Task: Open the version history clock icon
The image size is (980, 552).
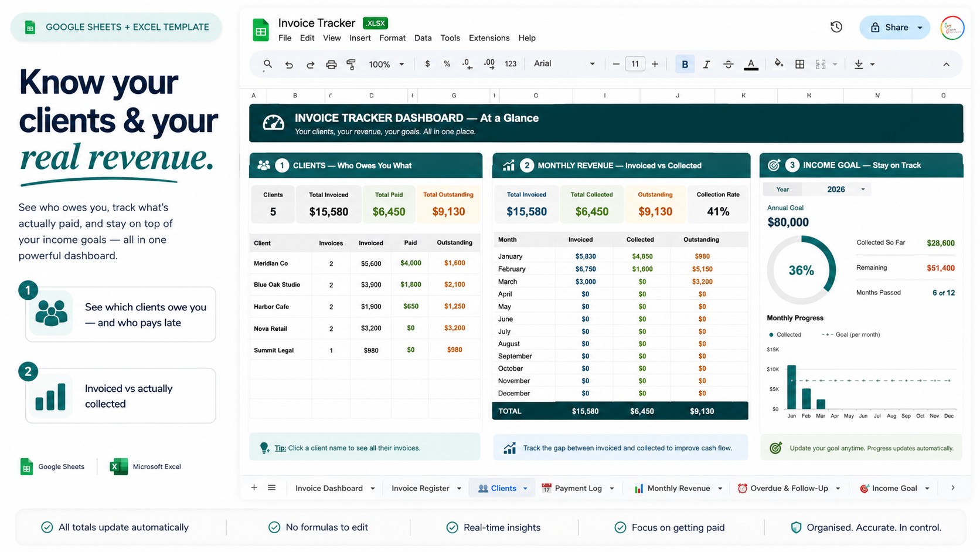Action: point(836,27)
